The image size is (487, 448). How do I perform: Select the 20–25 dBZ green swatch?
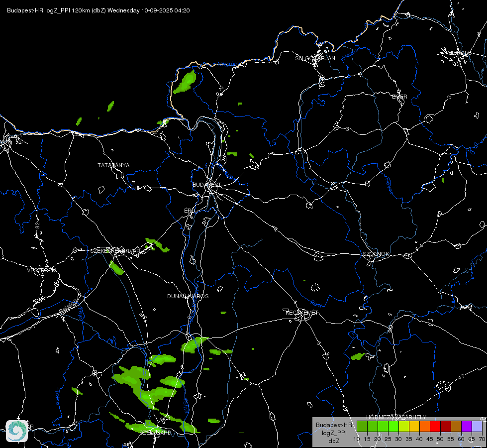pos(383,426)
